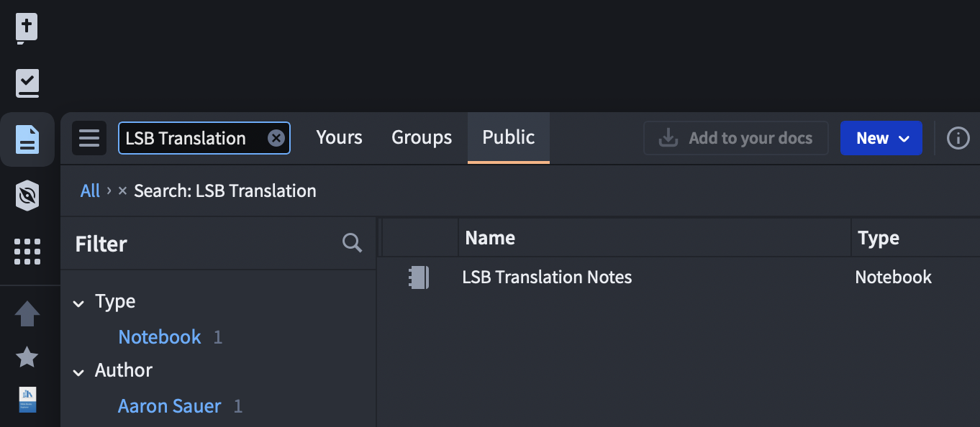Click the hidden items hexagon icon
Screen dimensions: 980x427
pos(27,196)
